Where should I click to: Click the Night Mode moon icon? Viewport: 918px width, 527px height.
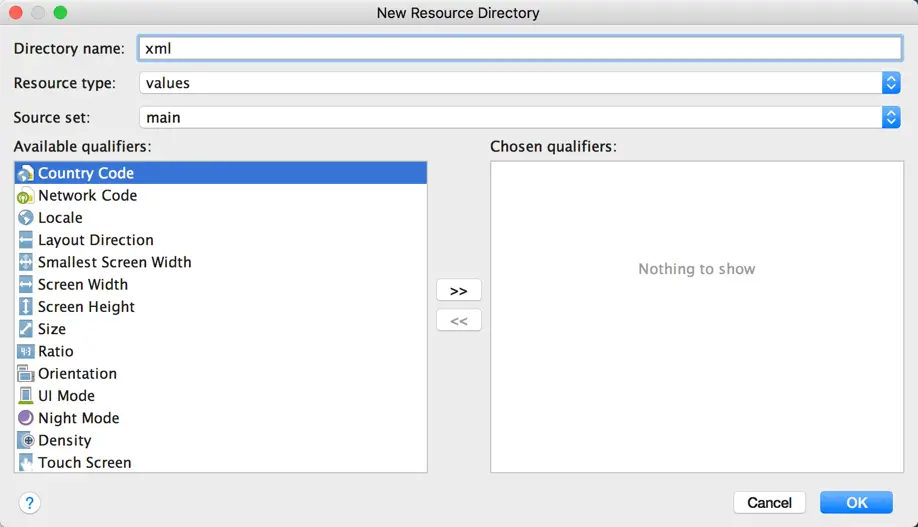[25, 418]
